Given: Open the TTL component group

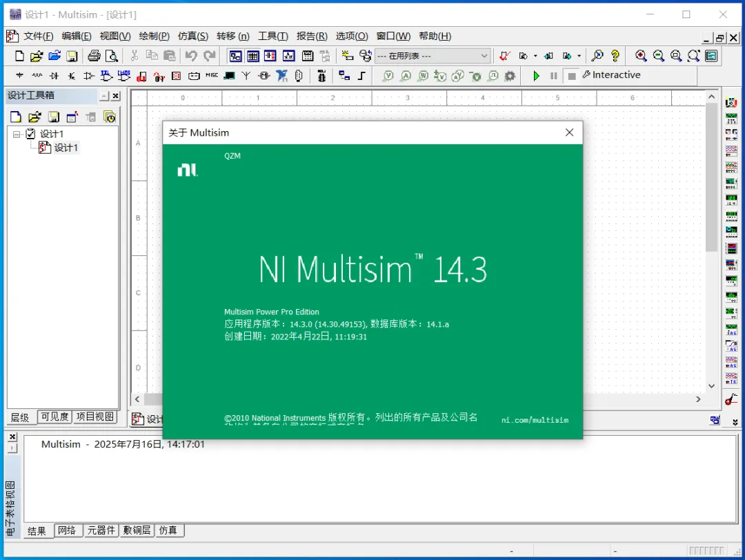Looking at the screenshot, I should tap(106, 76).
